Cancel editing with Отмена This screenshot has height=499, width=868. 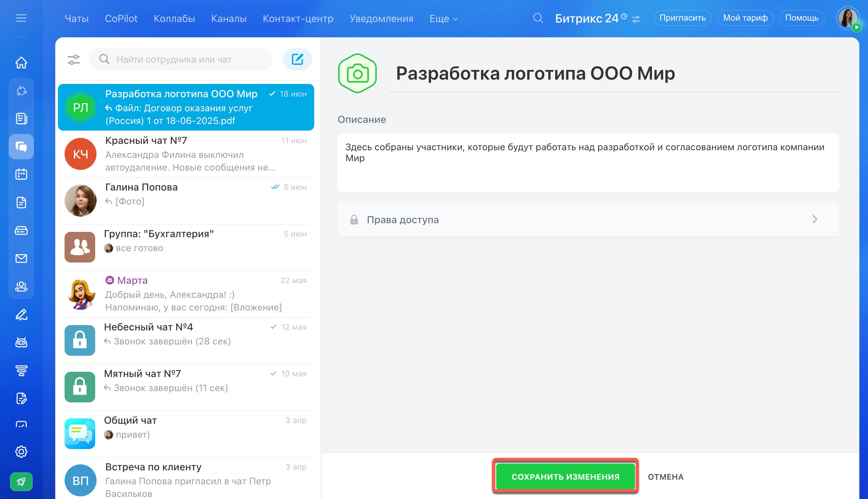click(x=666, y=477)
